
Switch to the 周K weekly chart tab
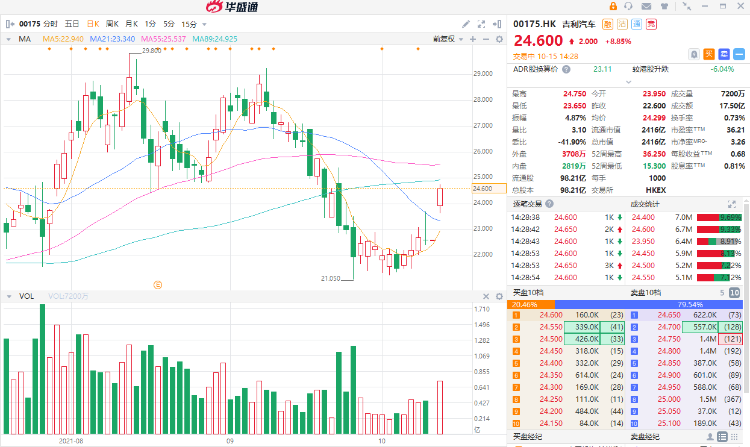tap(110, 22)
